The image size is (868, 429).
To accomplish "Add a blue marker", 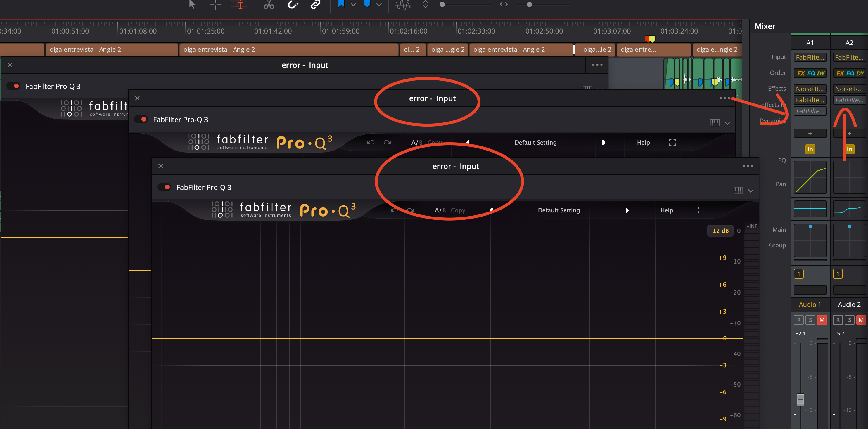I will coord(367,4).
